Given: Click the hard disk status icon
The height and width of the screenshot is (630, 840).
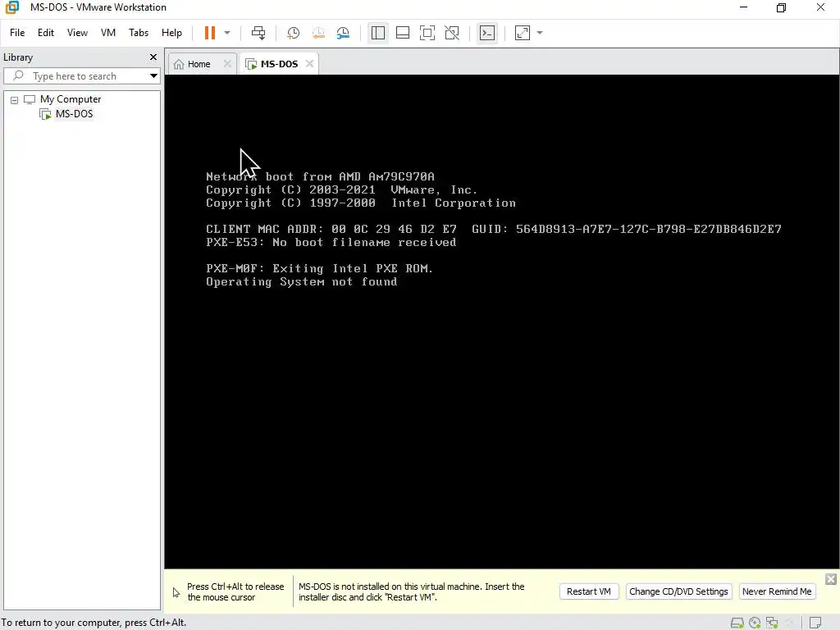Looking at the screenshot, I should 737,623.
